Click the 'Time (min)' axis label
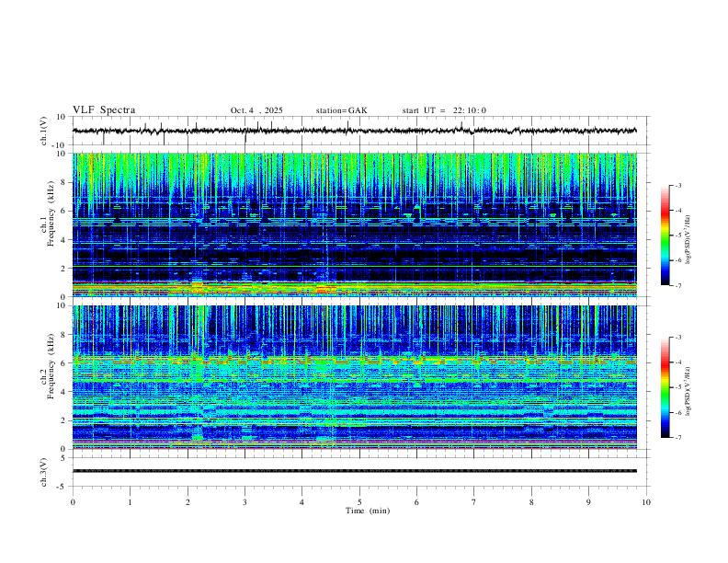Image resolution: width=728 pixels, height=563 pixels. [368, 511]
